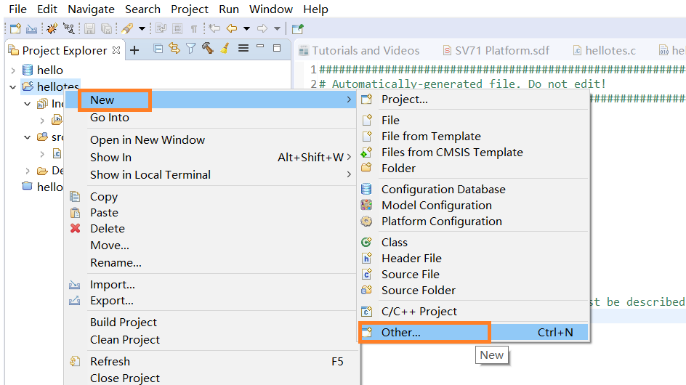Choose Source File from New submenu

point(474,274)
